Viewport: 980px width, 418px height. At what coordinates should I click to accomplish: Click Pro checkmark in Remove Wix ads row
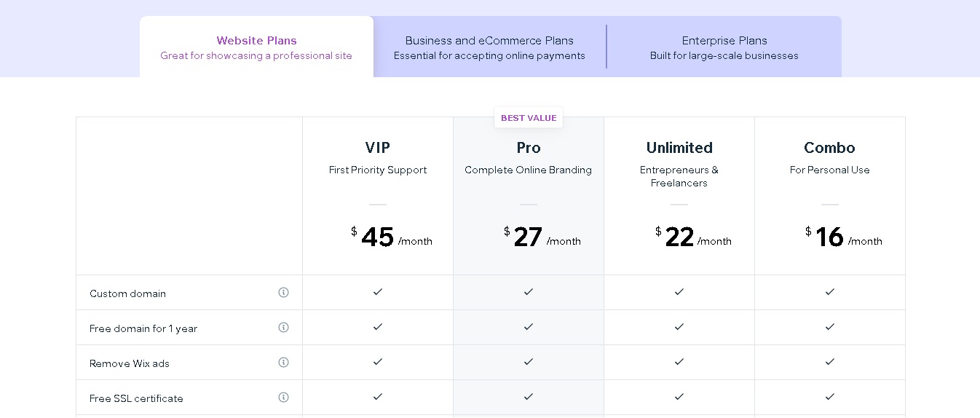[528, 361]
